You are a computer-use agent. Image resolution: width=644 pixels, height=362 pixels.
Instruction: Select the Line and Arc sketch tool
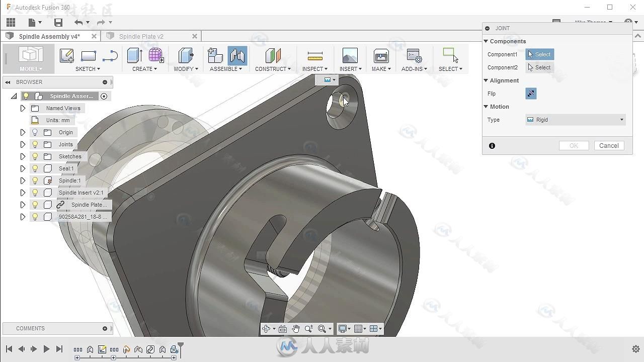coord(110,55)
